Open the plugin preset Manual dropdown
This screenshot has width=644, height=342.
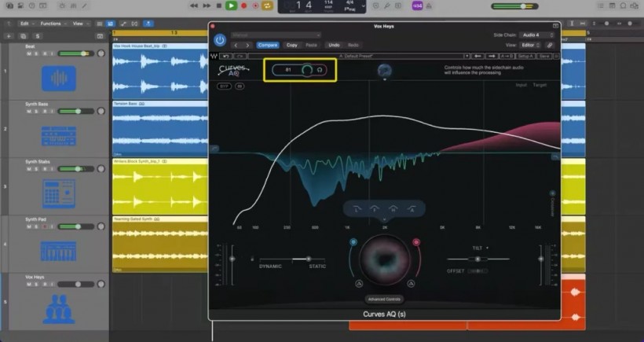[276, 35]
